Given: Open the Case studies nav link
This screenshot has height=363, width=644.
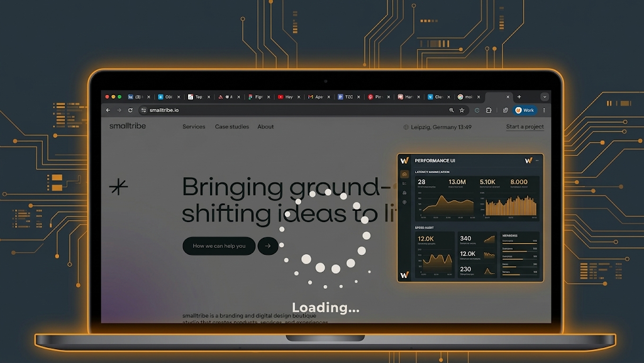Looking at the screenshot, I should tap(232, 126).
